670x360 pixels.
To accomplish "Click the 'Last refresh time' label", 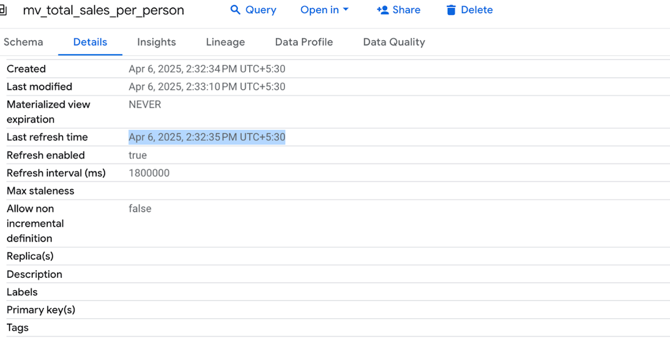I will (x=47, y=137).
